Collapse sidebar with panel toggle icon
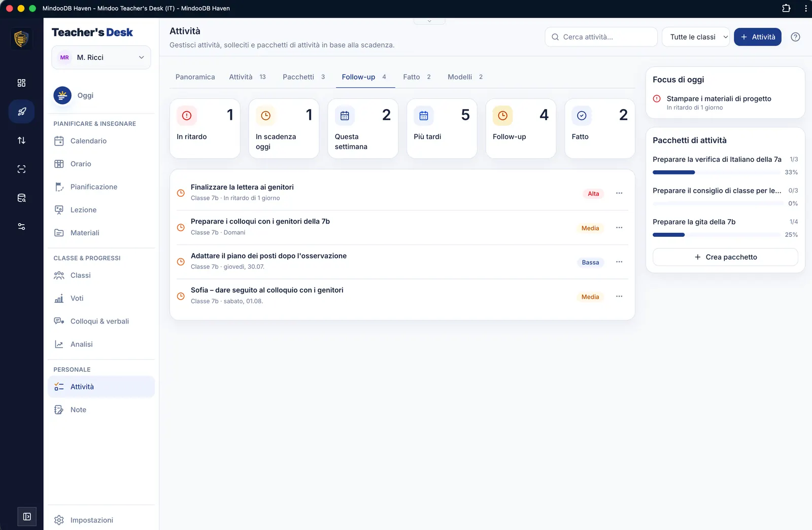The width and height of the screenshot is (812, 530). click(27, 516)
